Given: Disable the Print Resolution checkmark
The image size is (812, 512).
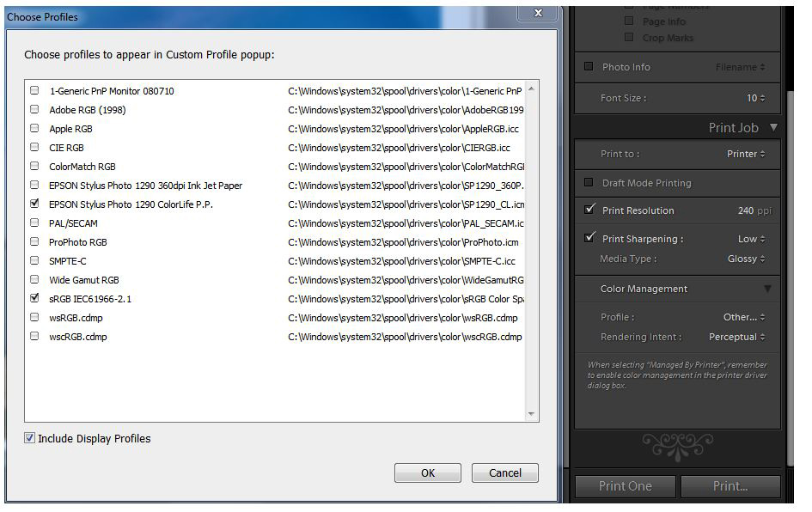Looking at the screenshot, I should coord(589,210).
